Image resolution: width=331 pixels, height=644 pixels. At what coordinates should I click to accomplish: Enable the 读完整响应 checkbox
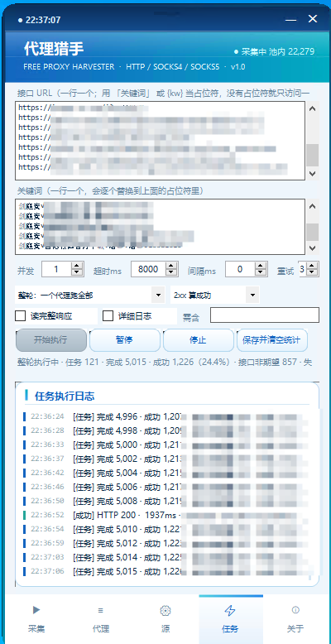pos(20,316)
